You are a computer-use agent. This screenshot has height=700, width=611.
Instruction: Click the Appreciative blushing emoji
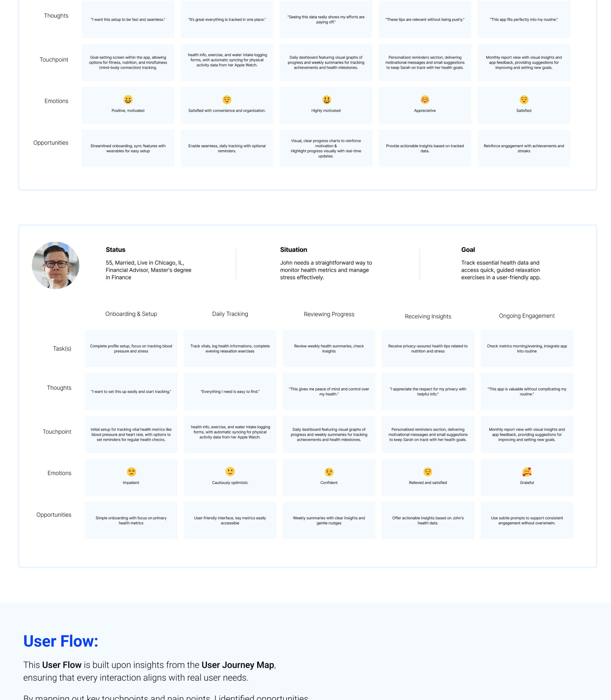click(425, 99)
